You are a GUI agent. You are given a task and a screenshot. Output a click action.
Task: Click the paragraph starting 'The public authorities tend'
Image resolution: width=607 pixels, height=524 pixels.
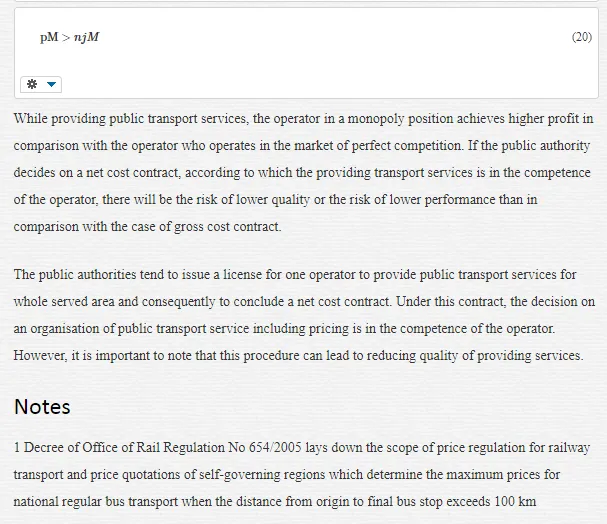point(304,315)
